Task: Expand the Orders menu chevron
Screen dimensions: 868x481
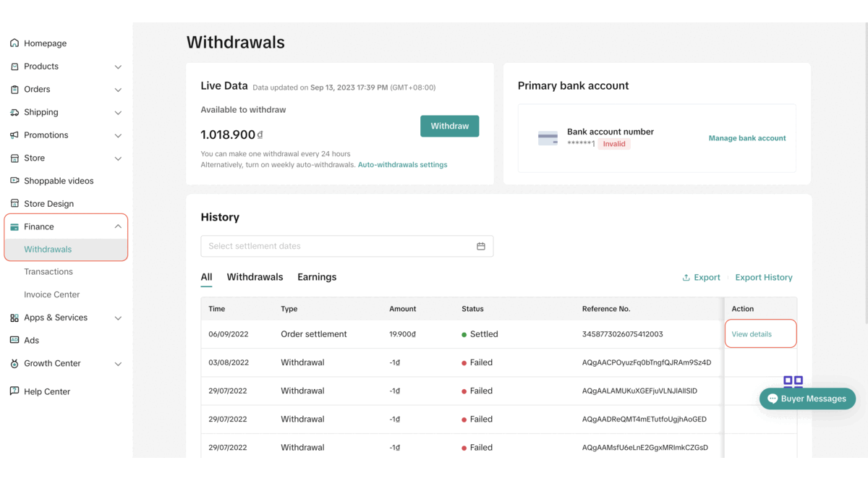Action: point(118,90)
